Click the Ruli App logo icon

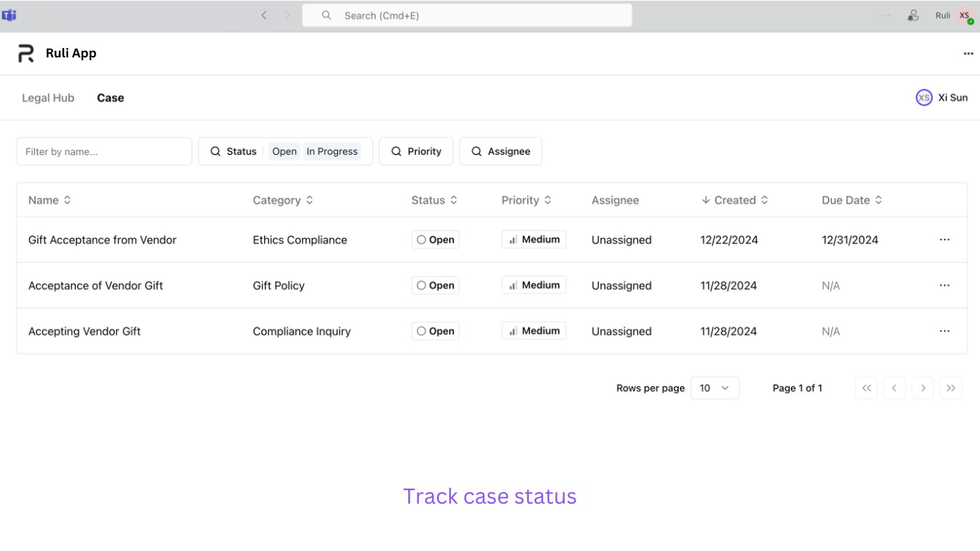click(26, 53)
